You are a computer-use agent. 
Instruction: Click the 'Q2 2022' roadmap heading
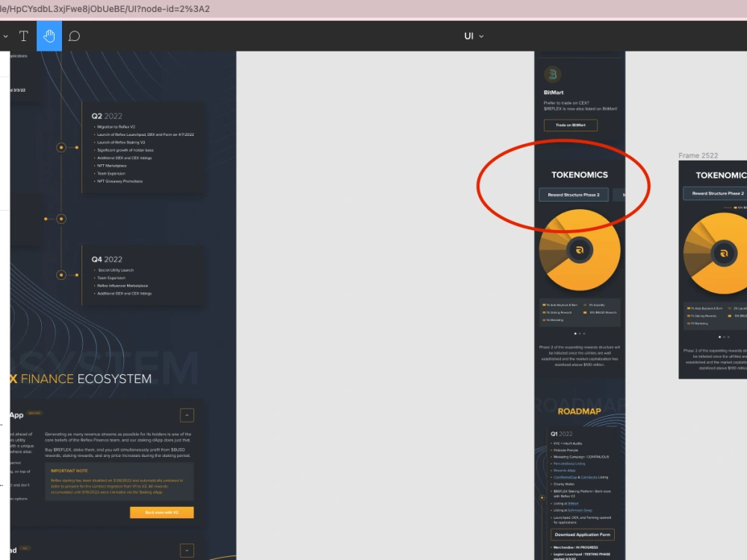[x=107, y=116]
